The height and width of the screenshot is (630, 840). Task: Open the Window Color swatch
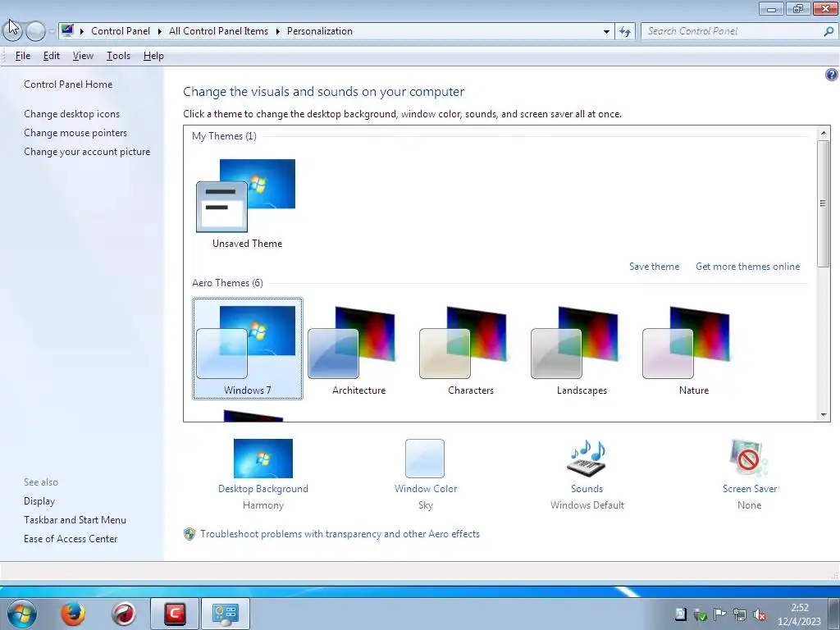click(425, 458)
